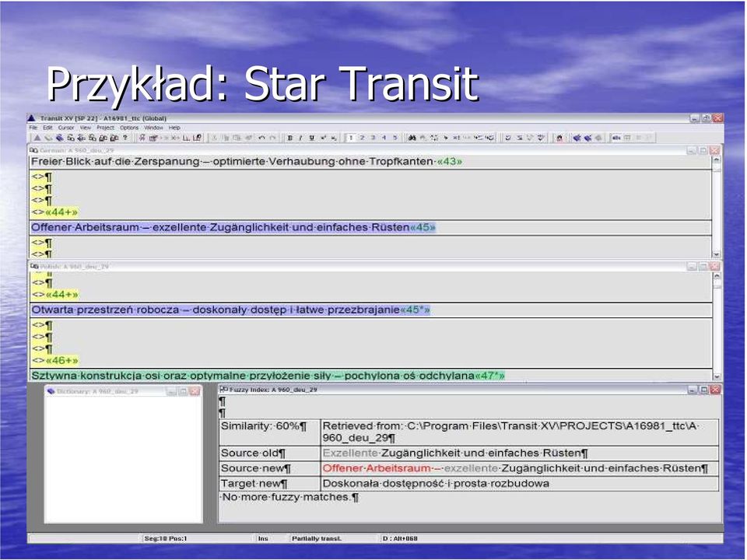Toggle Italic formatting in toolbar

tap(300, 138)
